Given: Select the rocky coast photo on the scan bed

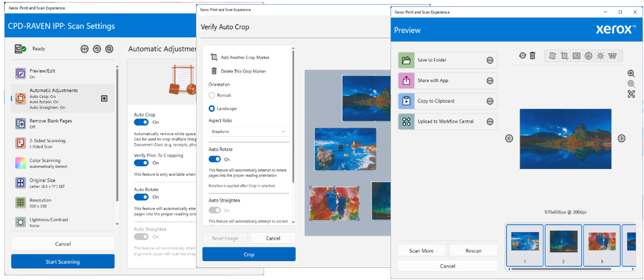Looking at the screenshot, I should pyautogui.click(x=345, y=149).
